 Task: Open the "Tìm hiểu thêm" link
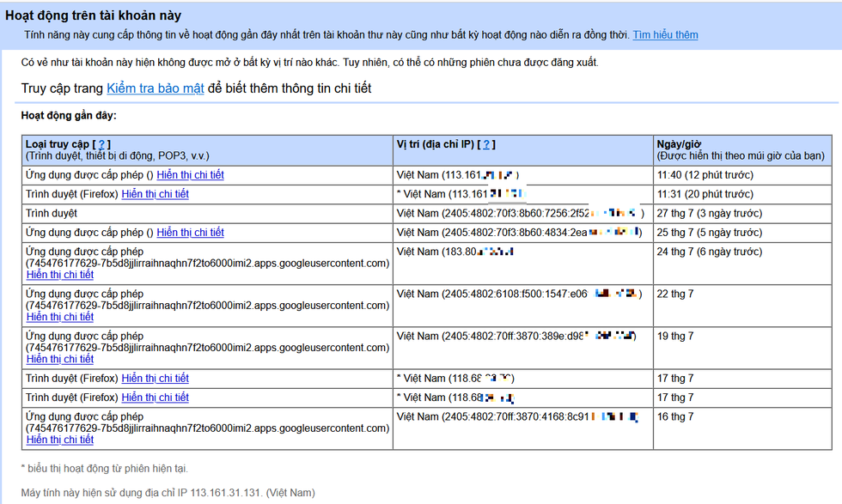(x=665, y=35)
